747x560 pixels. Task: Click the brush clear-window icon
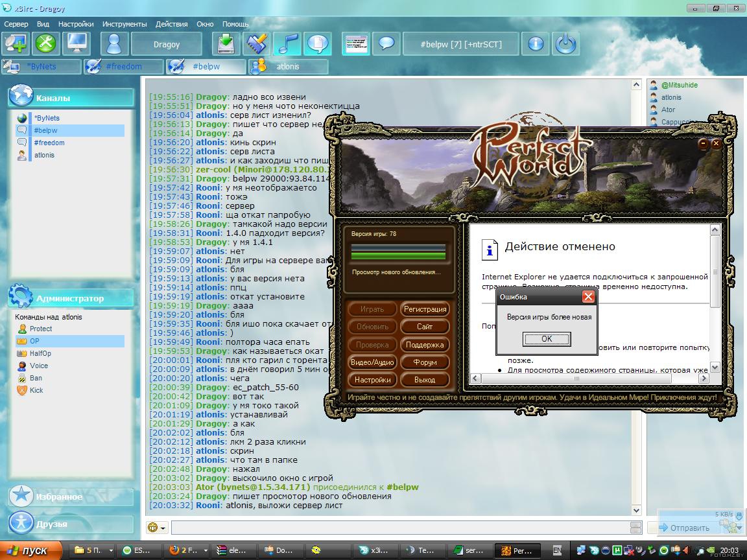257,44
